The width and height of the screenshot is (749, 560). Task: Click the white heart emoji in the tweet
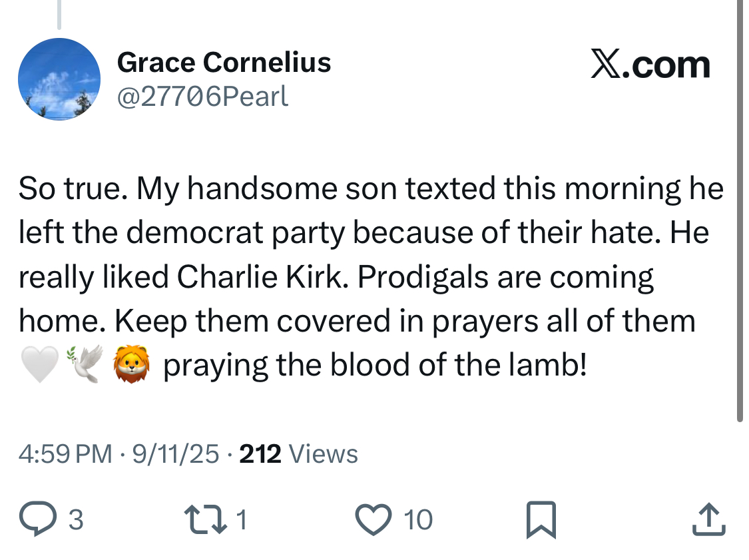(39, 366)
